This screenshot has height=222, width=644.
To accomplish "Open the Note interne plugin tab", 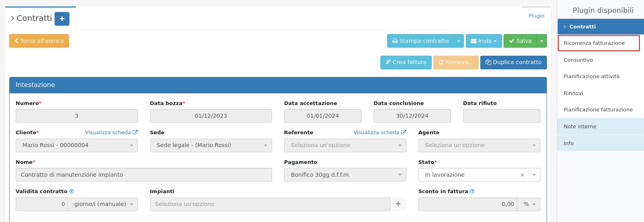I will pyautogui.click(x=580, y=127).
